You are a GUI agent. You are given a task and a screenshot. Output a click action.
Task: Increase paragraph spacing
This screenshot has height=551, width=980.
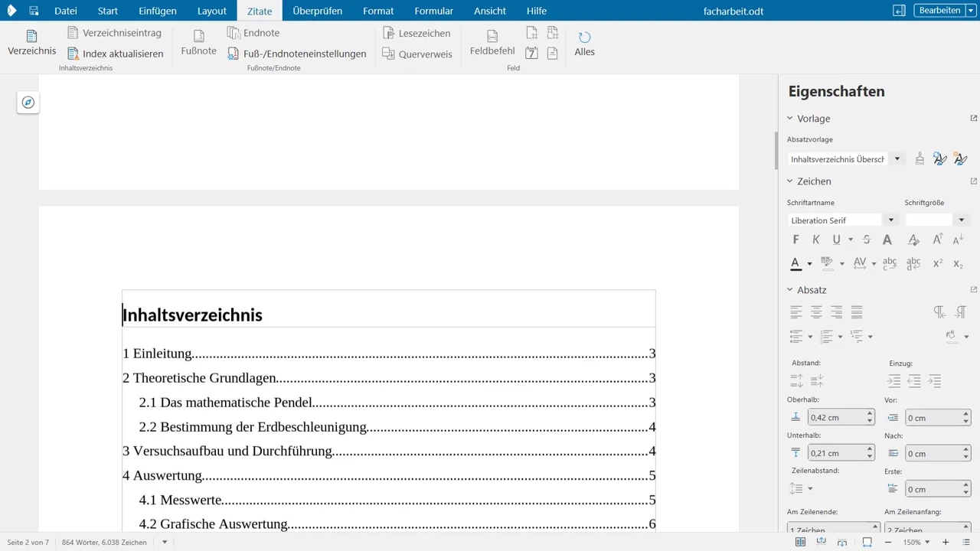click(796, 380)
